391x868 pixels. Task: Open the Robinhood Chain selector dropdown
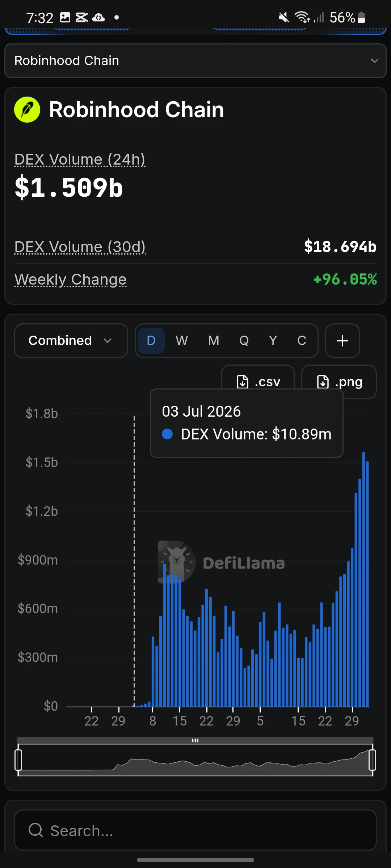tap(195, 61)
